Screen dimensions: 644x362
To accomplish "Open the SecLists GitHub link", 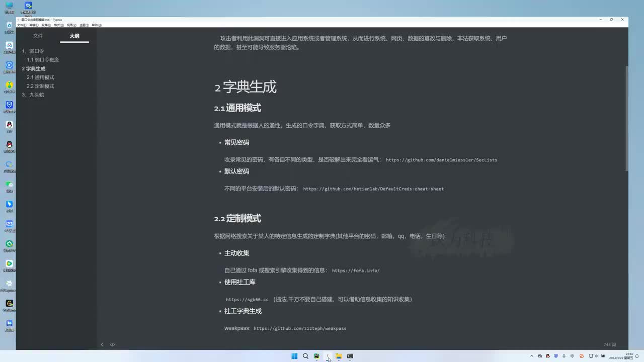I will 441,160.
